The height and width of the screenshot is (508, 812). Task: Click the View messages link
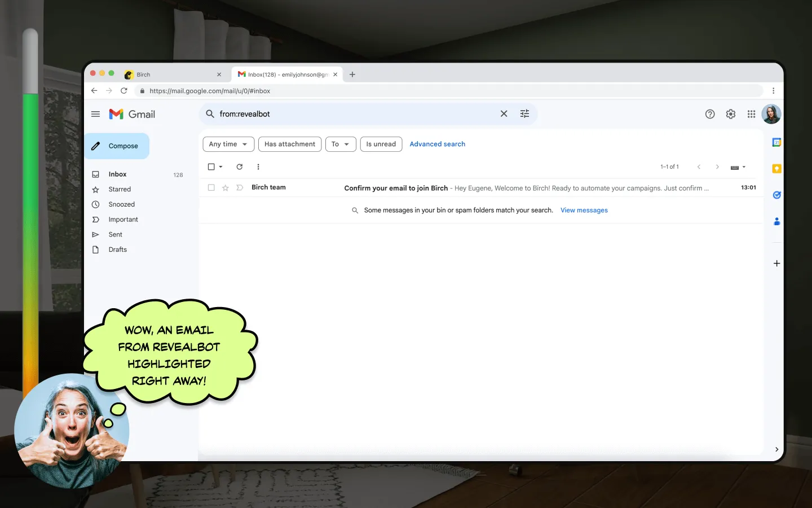pos(584,210)
